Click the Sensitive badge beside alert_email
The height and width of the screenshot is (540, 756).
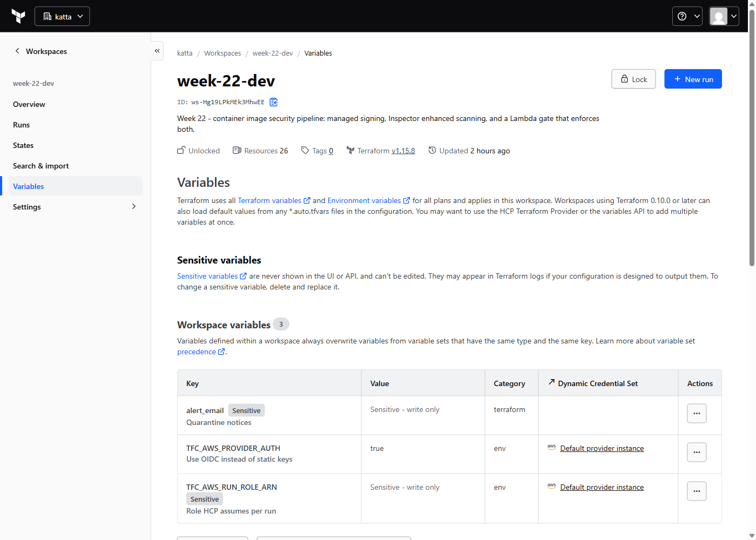246,410
